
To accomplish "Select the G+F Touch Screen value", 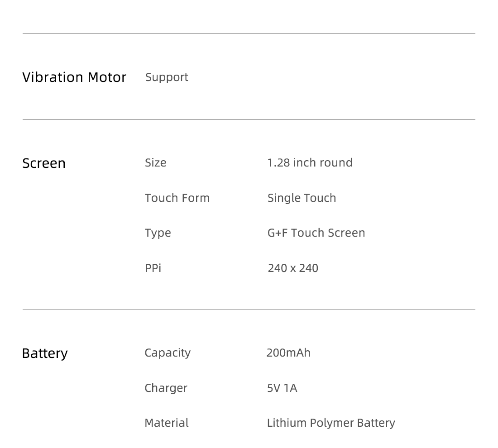I will [316, 233].
